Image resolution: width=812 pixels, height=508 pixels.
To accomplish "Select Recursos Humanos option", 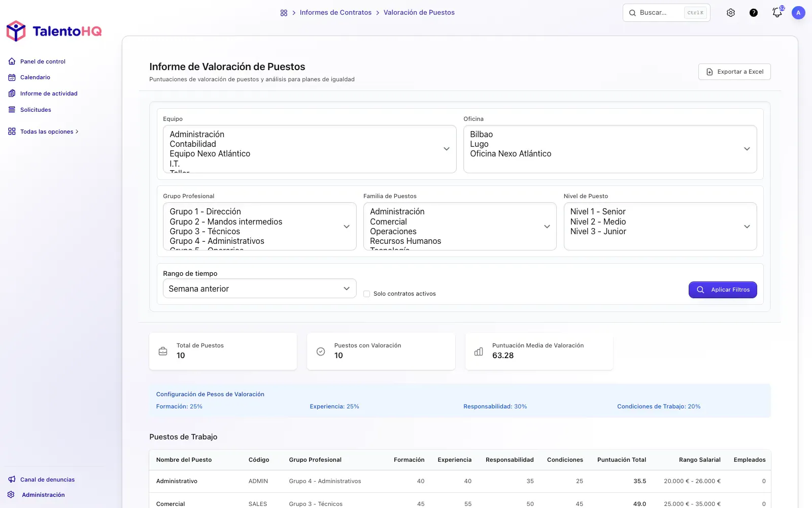I will 405,241.
